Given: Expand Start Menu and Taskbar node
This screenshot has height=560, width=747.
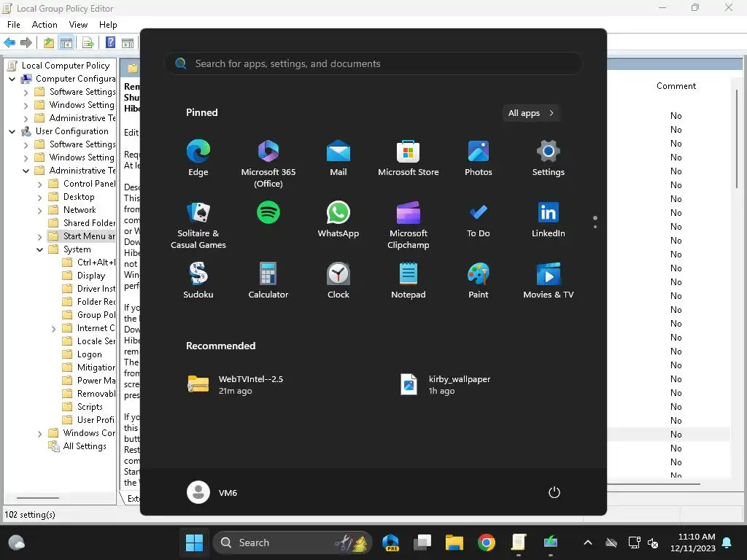Looking at the screenshot, I should click(x=40, y=237).
